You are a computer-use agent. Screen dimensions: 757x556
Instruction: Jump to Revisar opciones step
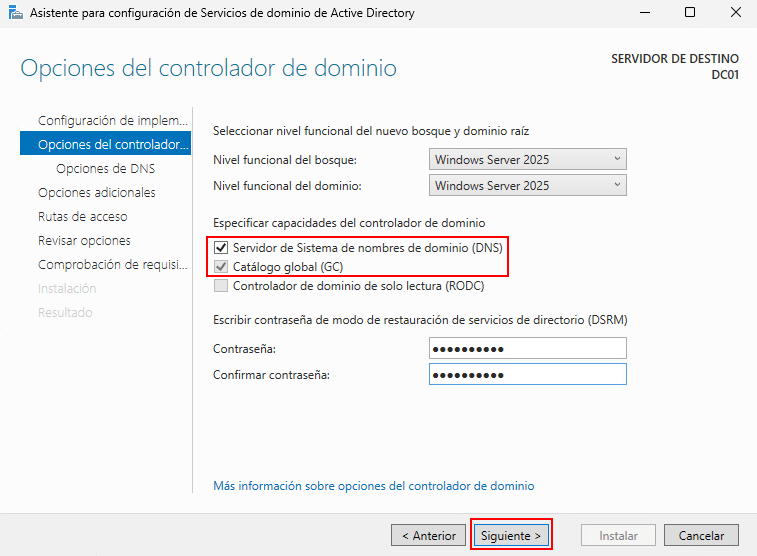click(84, 241)
